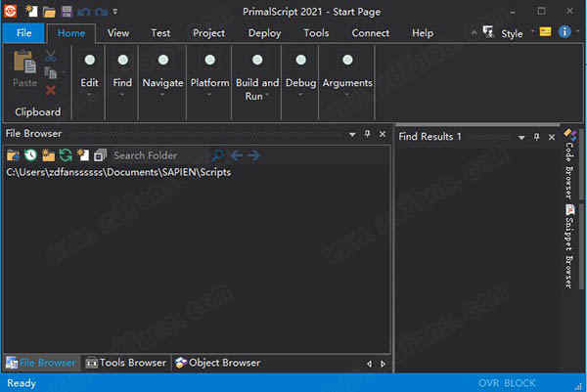This screenshot has width=587, height=392.
Task: Select the Home ribbon tab
Action: pyautogui.click(x=71, y=33)
